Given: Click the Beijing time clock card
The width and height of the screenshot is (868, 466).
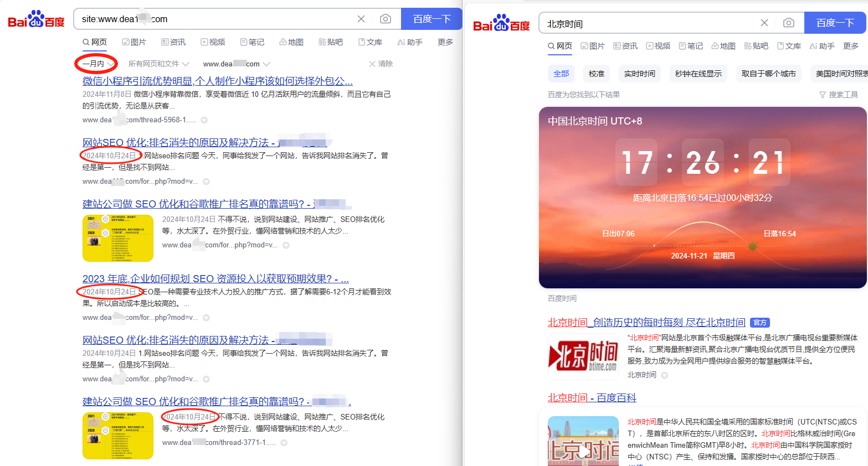Looking at the screenshot, I should click(703, 198).
